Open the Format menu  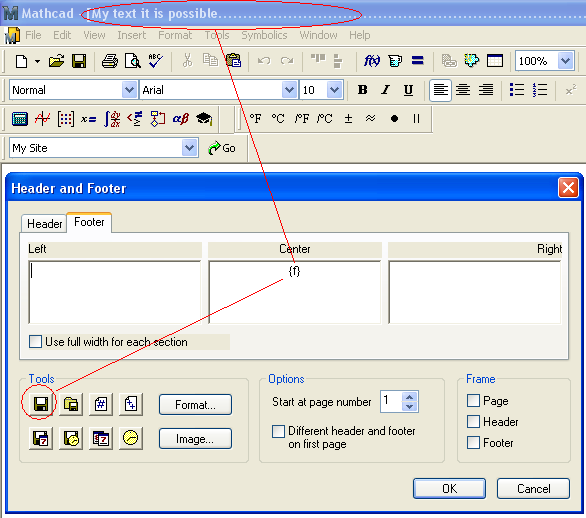(175, 35)
